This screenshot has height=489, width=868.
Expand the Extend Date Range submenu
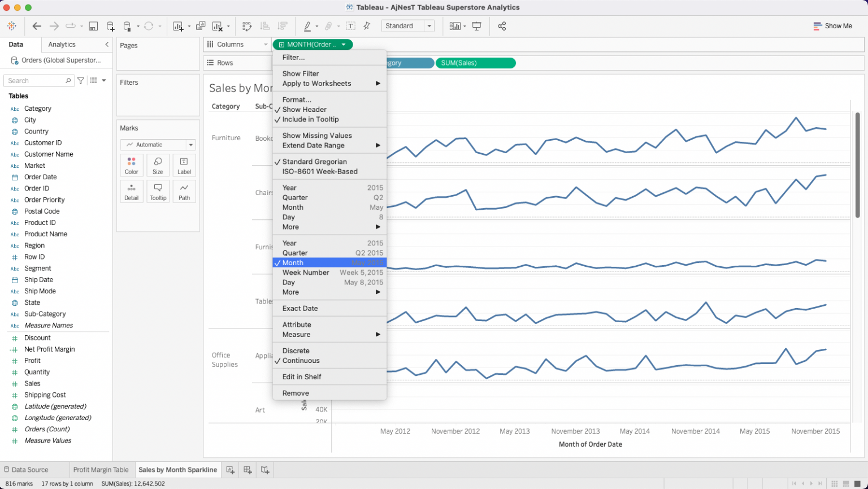pos(314,145)
